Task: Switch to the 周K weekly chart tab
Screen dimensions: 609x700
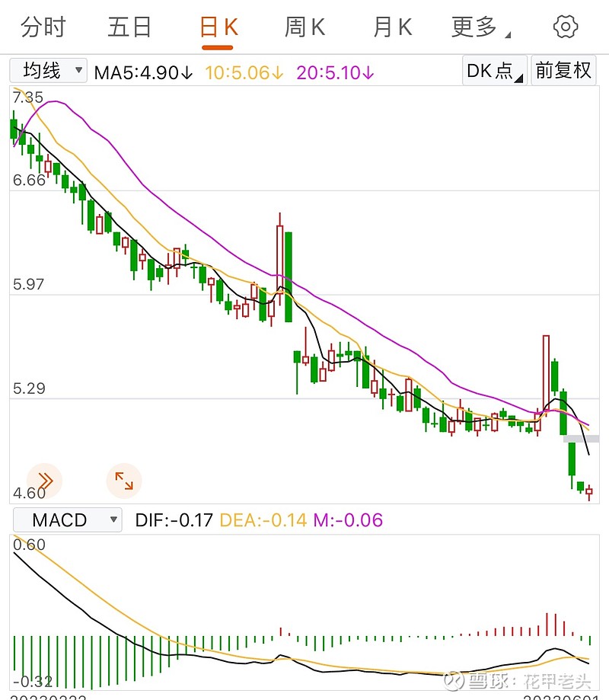Action: pos(303,25)
